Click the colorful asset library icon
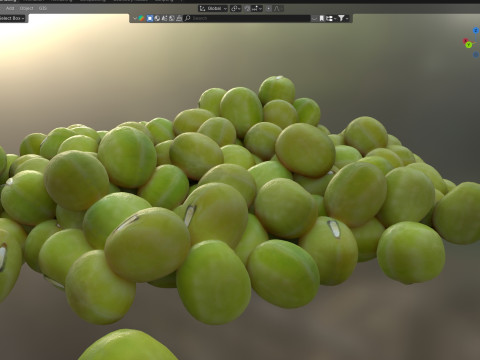This screenshot has width=480, height=360. [142, 18]
